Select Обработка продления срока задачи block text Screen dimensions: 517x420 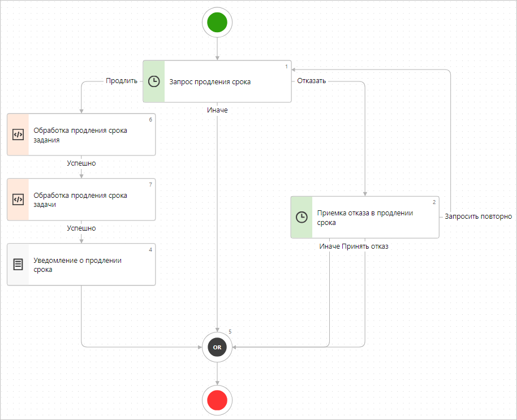(80, 200)
